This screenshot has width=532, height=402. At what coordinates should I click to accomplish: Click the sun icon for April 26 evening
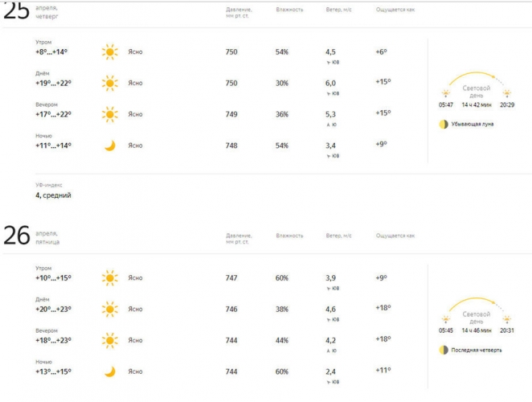click(109, 340)
